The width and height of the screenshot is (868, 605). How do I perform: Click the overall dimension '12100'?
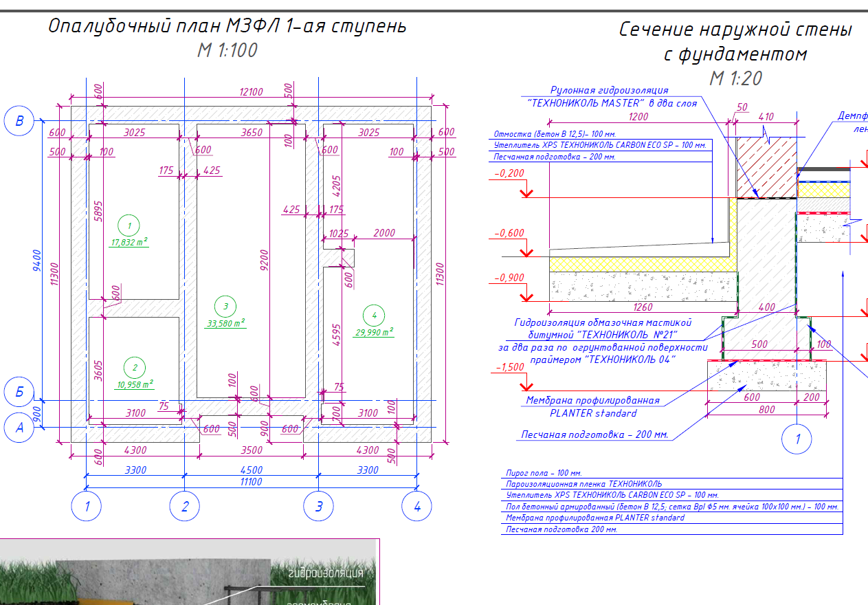(252, 92)
